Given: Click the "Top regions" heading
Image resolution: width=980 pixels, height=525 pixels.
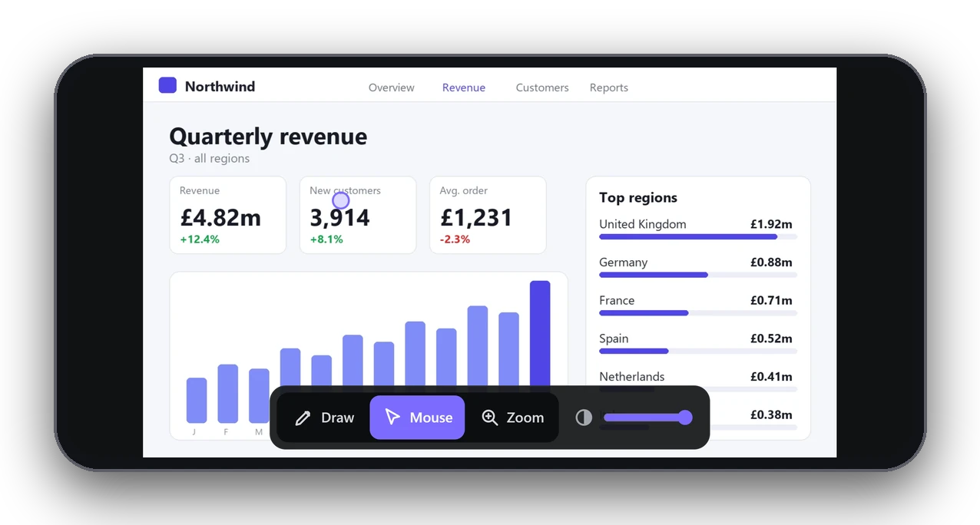Looking at the screenshot, I should coord(638,197).
